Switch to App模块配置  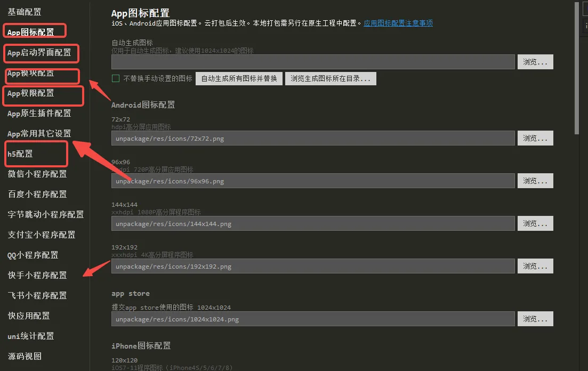(31, 73)
